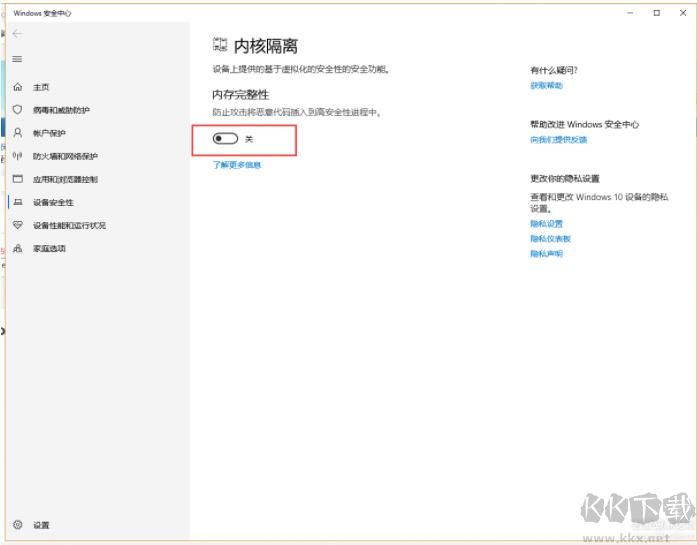Minimize the Windows 安全中心 window
This screenshot has height=545, width=697.
click(630, 13)
